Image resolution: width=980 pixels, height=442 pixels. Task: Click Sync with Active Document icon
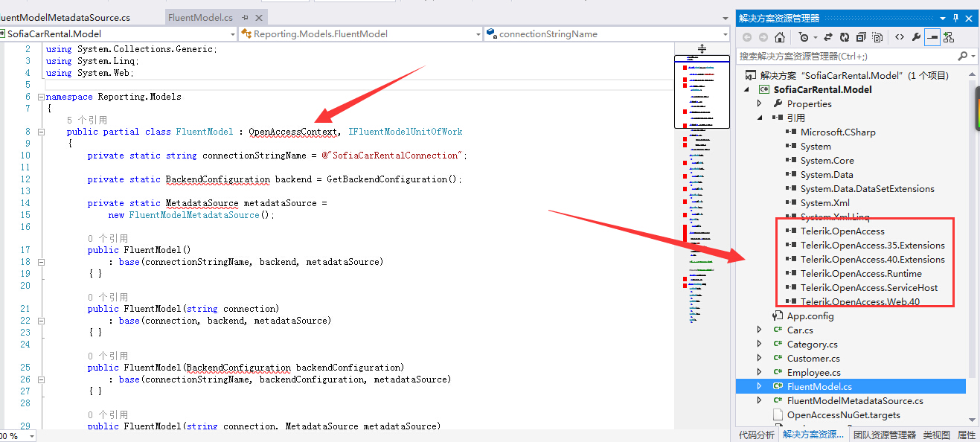click(x=827, y=36)
